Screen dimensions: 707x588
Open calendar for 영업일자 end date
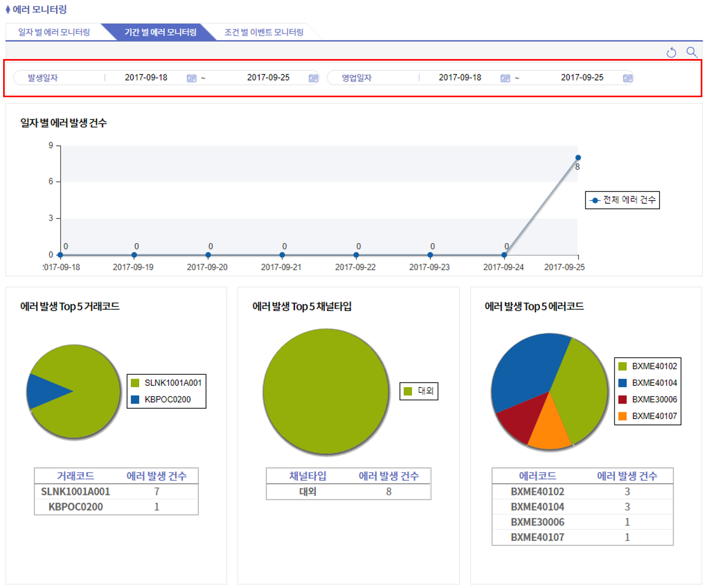pyautogui.click(x=628, y=78)
